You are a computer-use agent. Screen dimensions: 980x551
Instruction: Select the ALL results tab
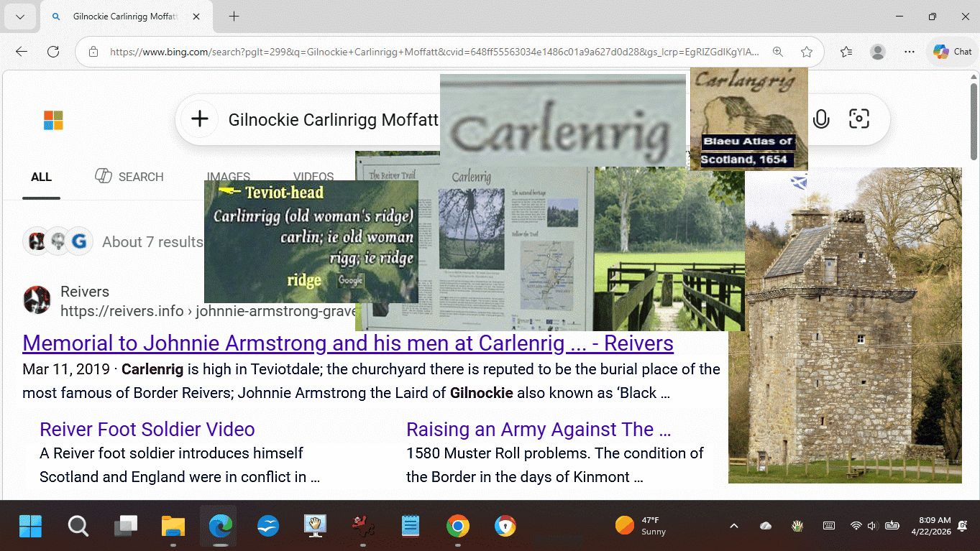point(41,177)
